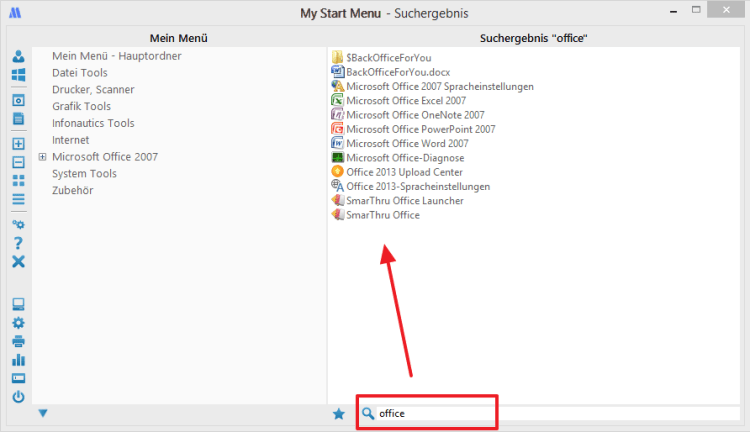Screen dimensions: 750x432
Task: Switch to the three-lines list view icon
Action: [18, 199]
